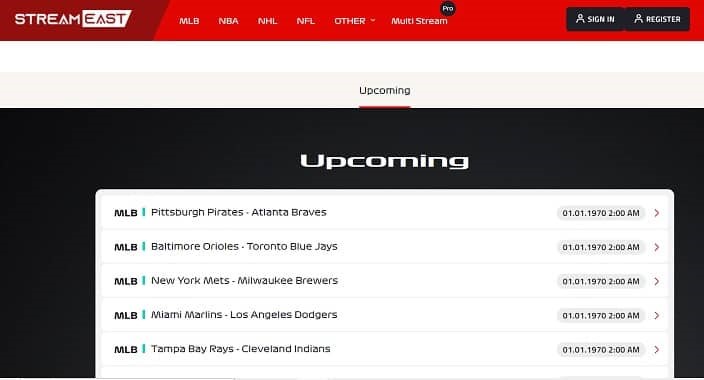Image resolution: width=704 pixels, height=380 pixels.
Task: Click the StreamEast logo
Action: [73, 19]
